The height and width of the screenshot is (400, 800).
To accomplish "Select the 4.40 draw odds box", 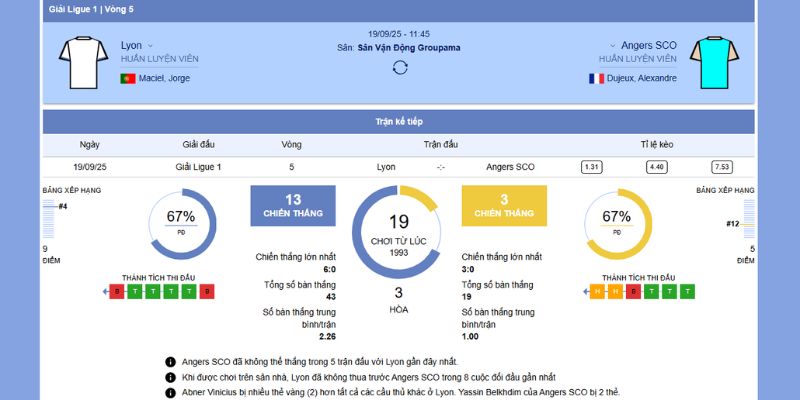I will (657, 167).
